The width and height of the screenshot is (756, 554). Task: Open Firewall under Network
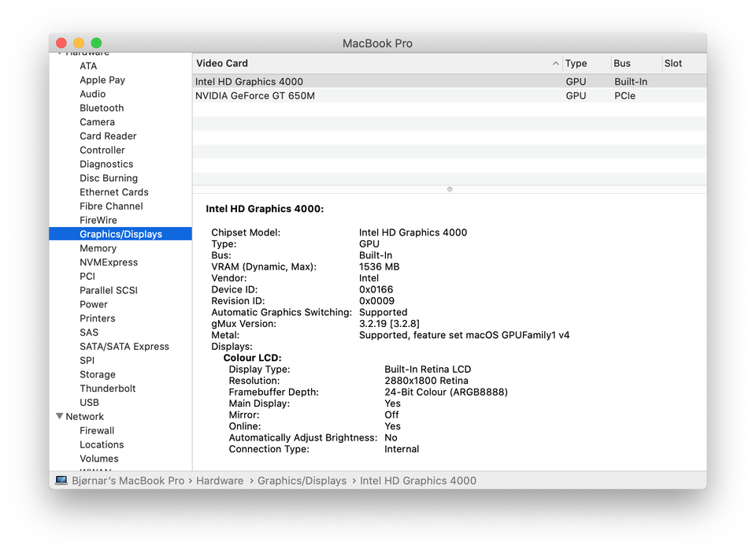[x=97, y=429]
